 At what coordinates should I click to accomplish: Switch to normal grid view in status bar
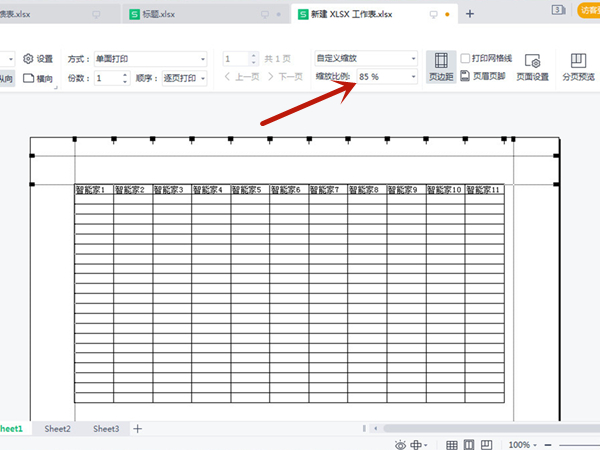452,444
